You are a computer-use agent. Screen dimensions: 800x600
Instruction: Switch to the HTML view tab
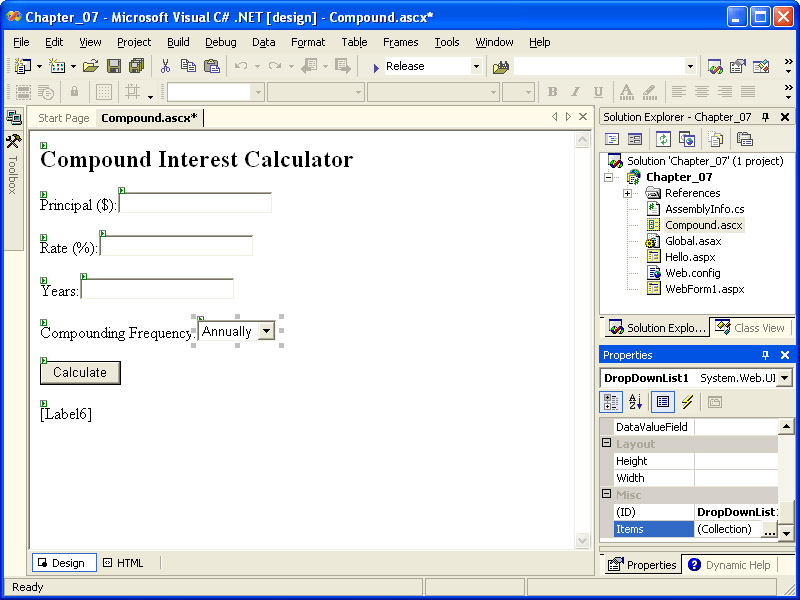point(123,563)
